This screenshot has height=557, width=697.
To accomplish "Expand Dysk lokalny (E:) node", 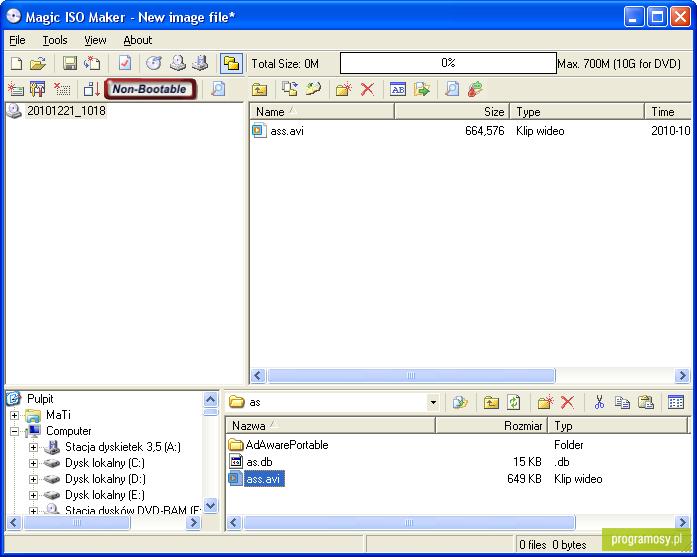I will pyautogui.click(x=33, y=496).
